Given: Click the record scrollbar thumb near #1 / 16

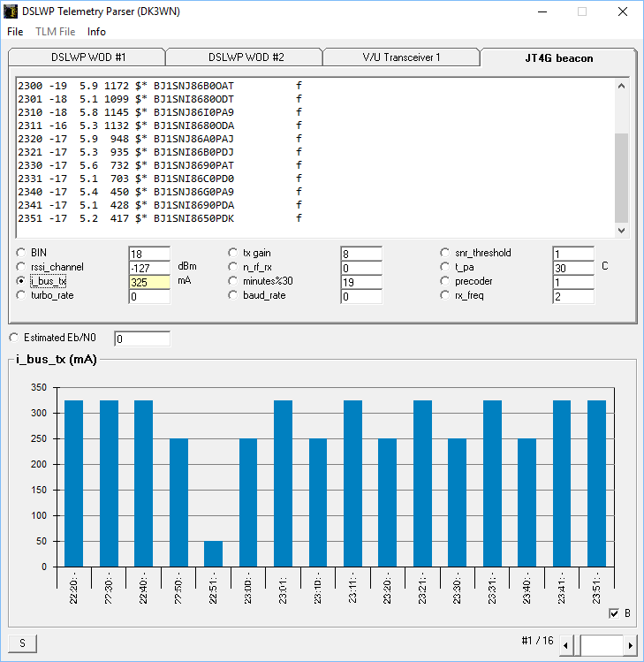Looking at the screenshot, I should pyautogui.click(x=577, y=645).
